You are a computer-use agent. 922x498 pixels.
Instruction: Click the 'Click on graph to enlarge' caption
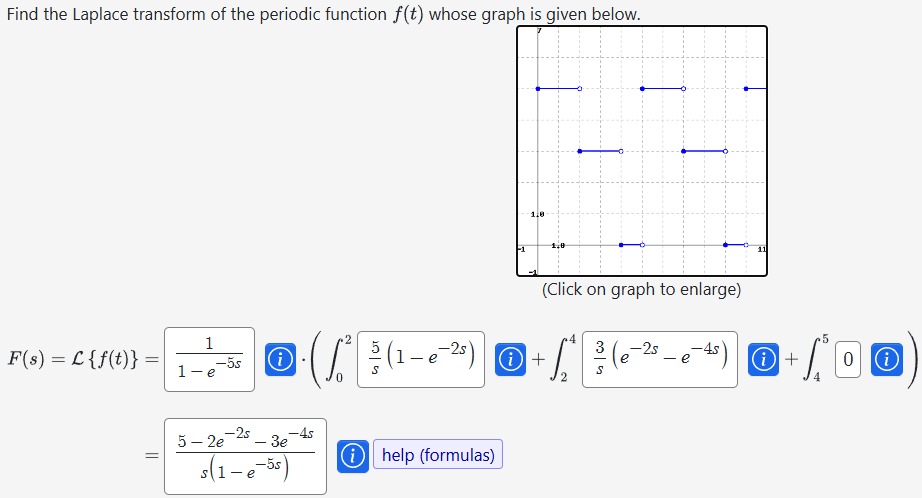point(642,289)
